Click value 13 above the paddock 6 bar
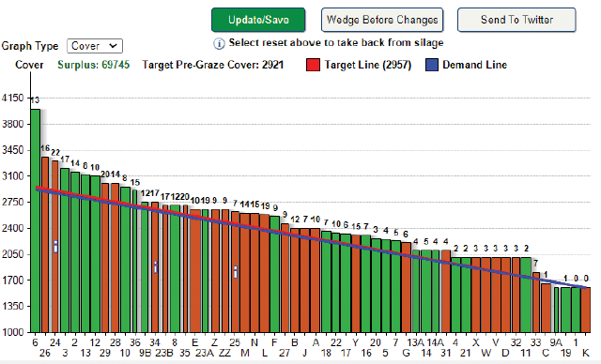Screen dimensions: 601x364 35,100
